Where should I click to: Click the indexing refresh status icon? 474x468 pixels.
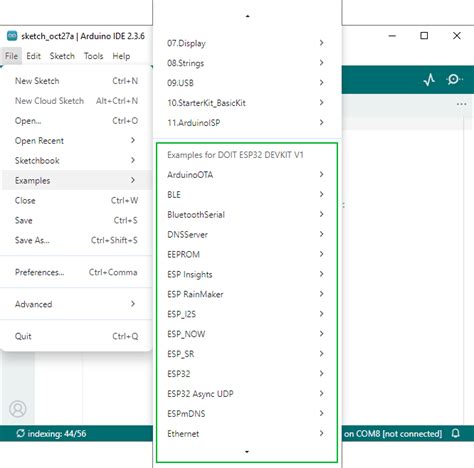click(x=20, y=433)
